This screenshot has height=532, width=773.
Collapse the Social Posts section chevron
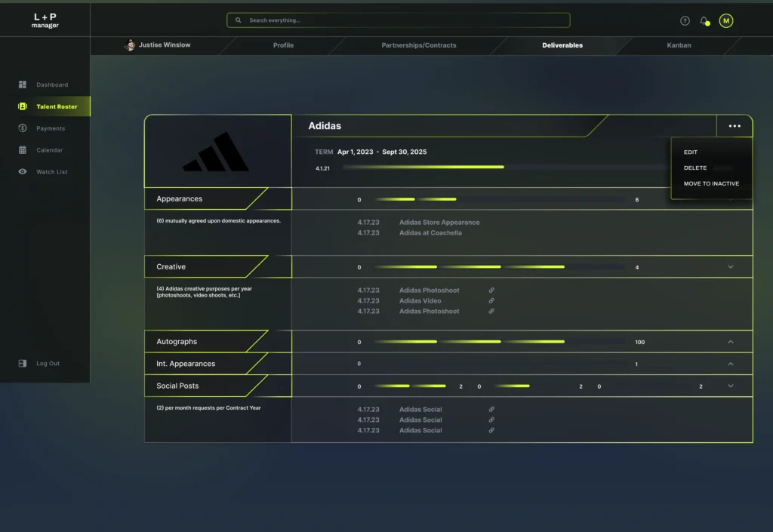(731, 386)
